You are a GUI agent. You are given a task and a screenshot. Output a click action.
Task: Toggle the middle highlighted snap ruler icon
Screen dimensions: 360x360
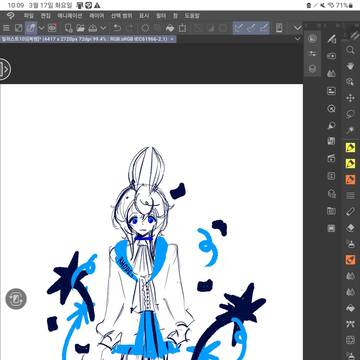[251, 28]
